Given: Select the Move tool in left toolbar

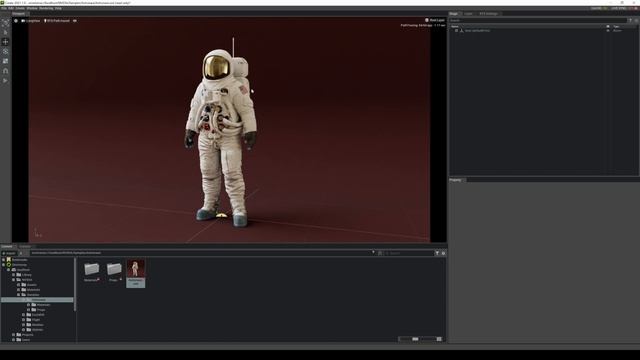Looking at the screenshot, I should point(5,42).
